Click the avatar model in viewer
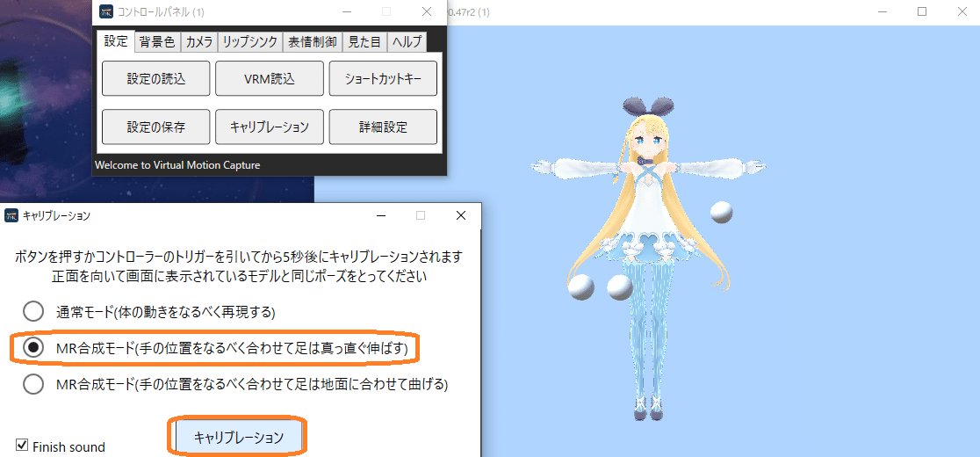Image resolution: width=980 pixels, height=457 pixels. tap(650, 259)
